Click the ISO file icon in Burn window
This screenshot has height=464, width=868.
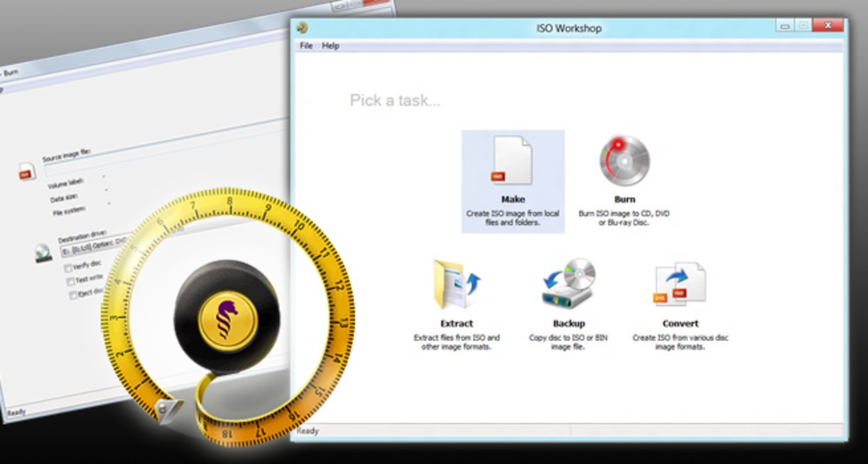[x=26, y=171]
